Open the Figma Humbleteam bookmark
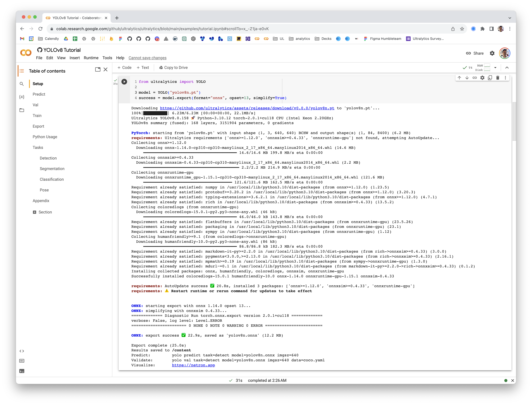 [382, 39]
